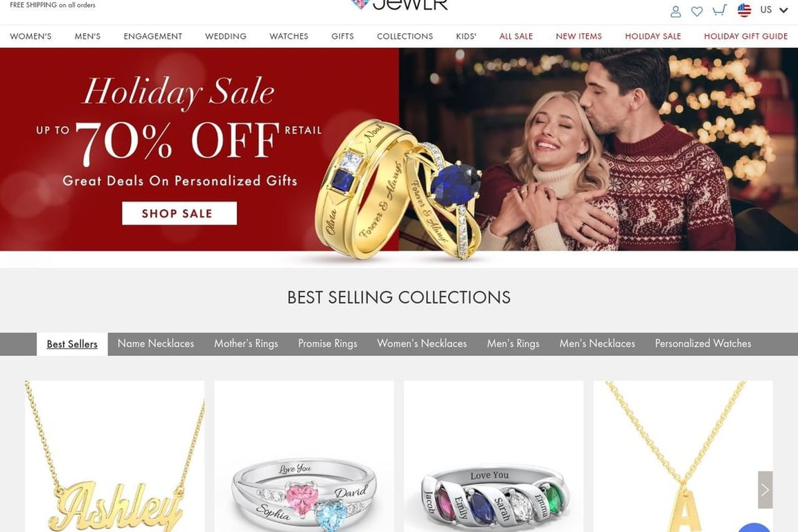View the Ashley name necklace product

114,456
